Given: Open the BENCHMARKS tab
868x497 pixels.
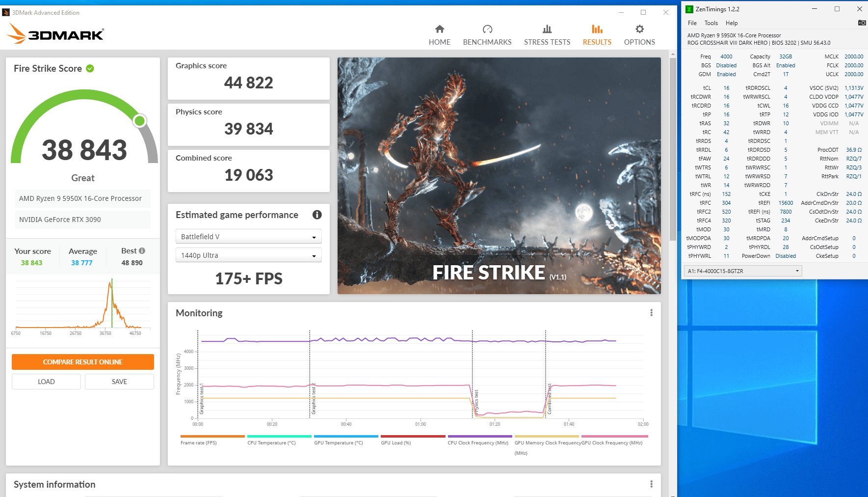Looking at the screenshot, I should tap(487, 42).
